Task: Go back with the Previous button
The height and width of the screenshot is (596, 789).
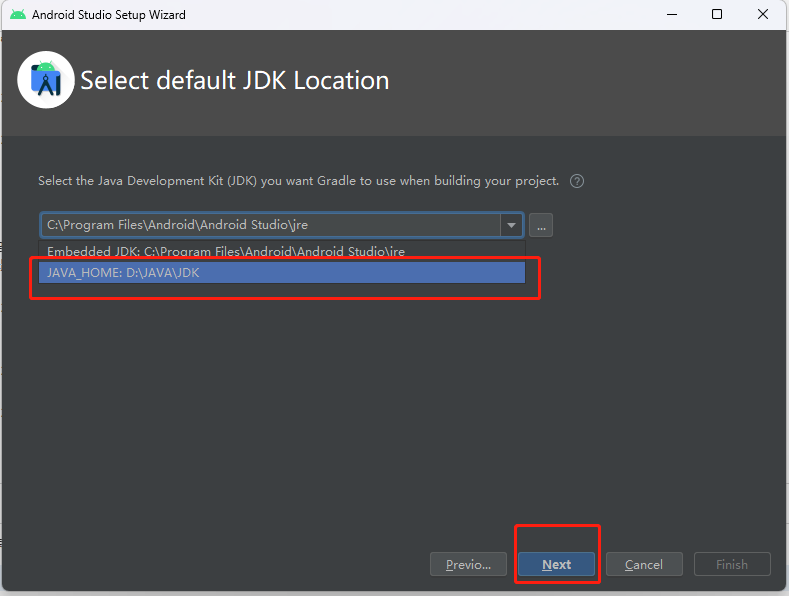Action: [x=468, y=564]
